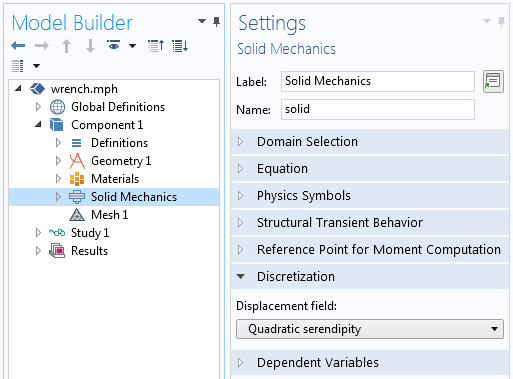
Task: Expand the Domain Selection section
Action: [x=370, y=142]
